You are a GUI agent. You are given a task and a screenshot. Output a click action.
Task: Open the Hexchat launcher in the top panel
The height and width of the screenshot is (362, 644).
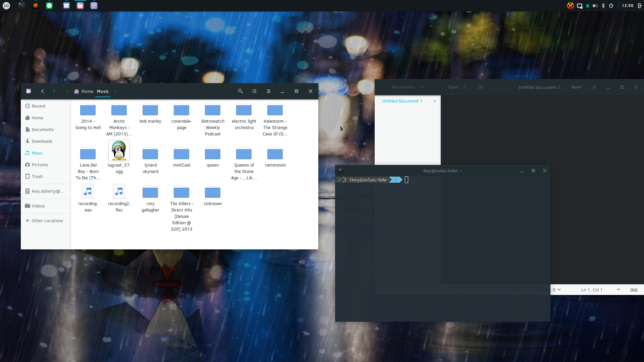click(36, 6)
